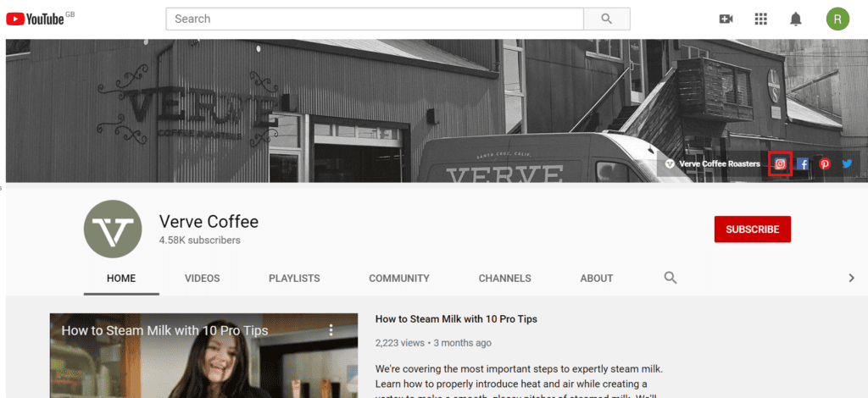Open the notifications bell

click(796, 19)
